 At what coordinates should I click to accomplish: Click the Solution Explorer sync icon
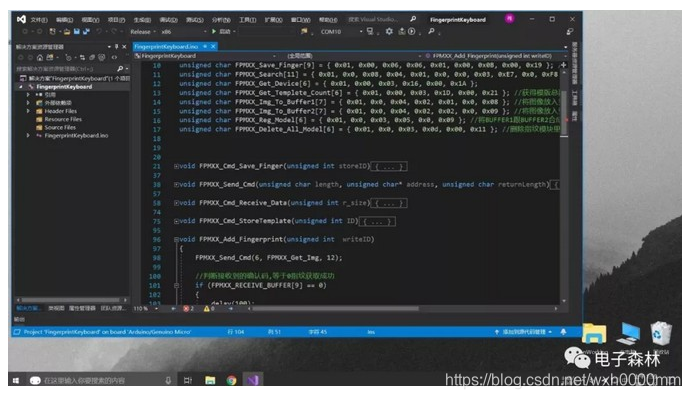pos(82,58)
